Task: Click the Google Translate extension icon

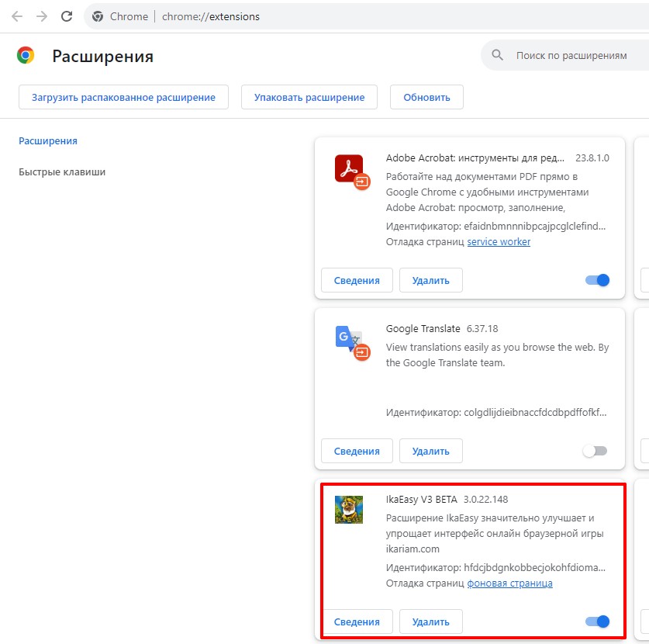Action: coord(352,343)
